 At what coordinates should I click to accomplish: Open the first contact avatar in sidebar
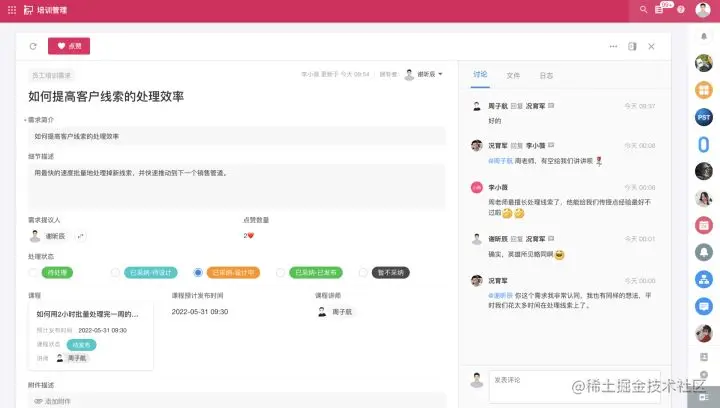click(x=703, y=63)
